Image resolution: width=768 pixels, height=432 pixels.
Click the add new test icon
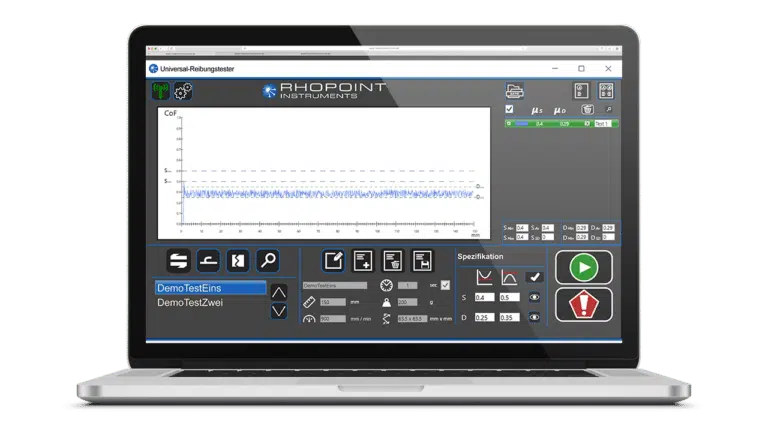click(363, 261)
